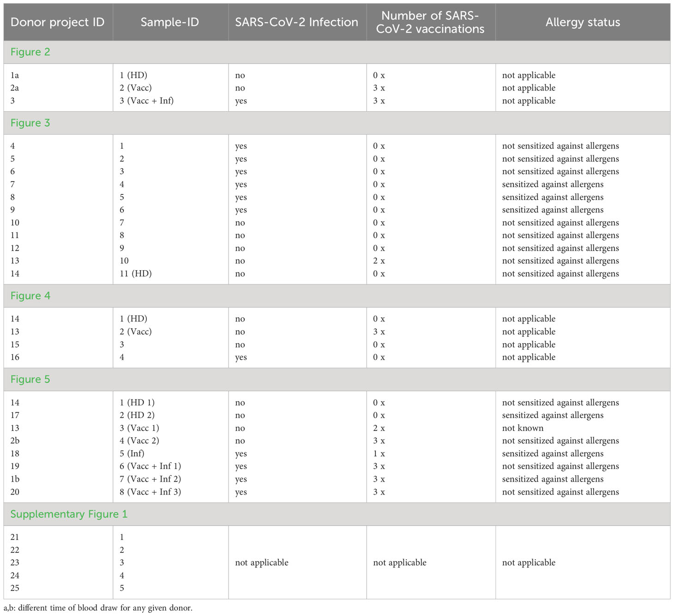Click donor ID 16 in Figure 4

(15, 357)
